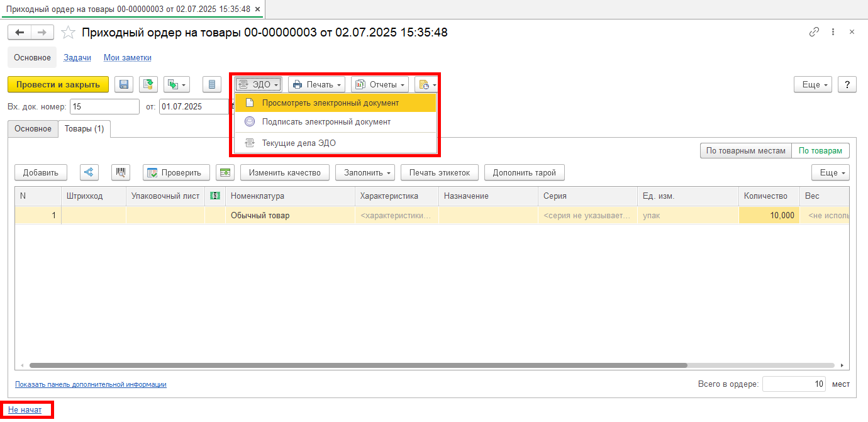The width and height of the screenshot is (868, 422).
Task: Click the scrollbar right arrow
Action: (842, 365)
